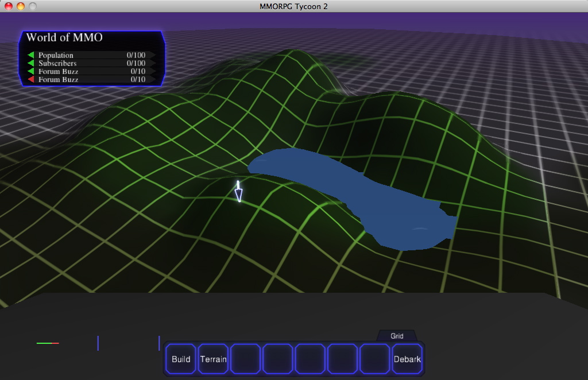This screenshot has height=380, width=588.
Task: Click the Subscribers value 0/100
Action: (136, 63)
